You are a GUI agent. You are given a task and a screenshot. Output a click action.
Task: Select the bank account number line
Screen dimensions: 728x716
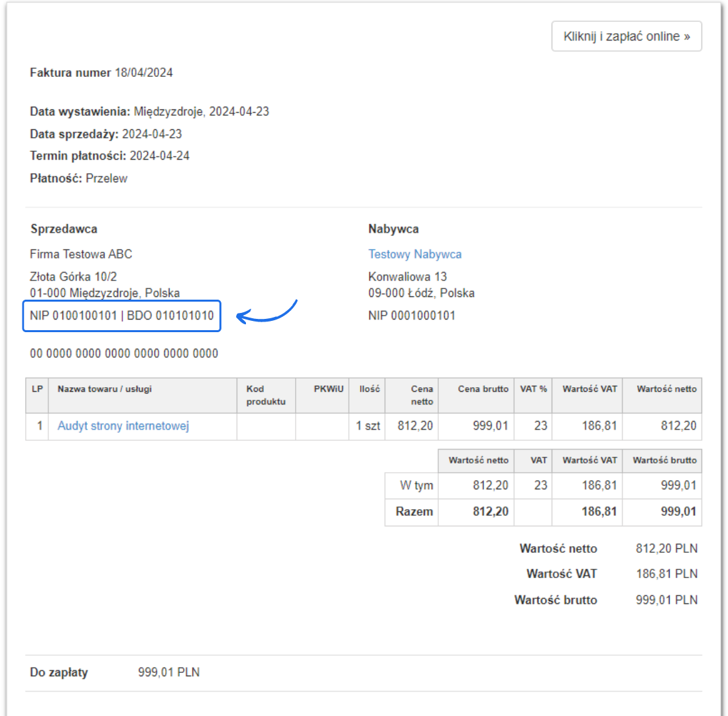[123, 353]
